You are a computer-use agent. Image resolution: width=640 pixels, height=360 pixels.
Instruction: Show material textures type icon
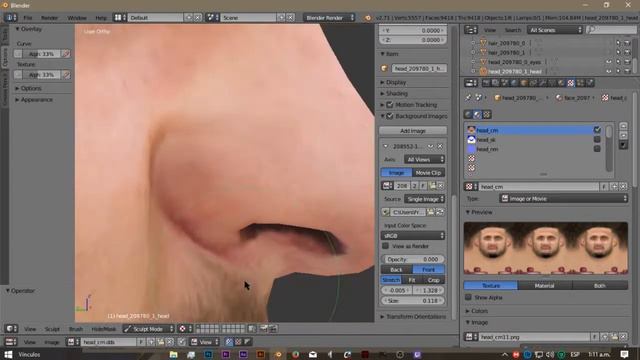click(477, 115)
